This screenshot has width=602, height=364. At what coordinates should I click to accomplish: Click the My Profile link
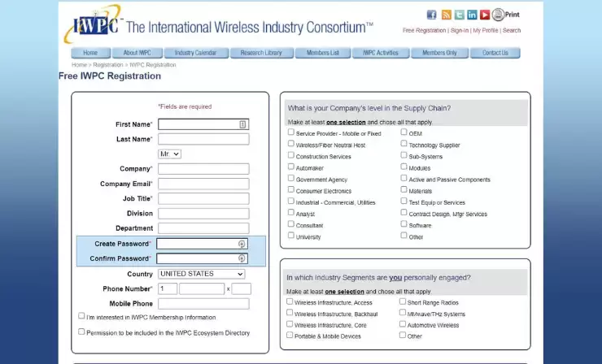click(486, 30)
